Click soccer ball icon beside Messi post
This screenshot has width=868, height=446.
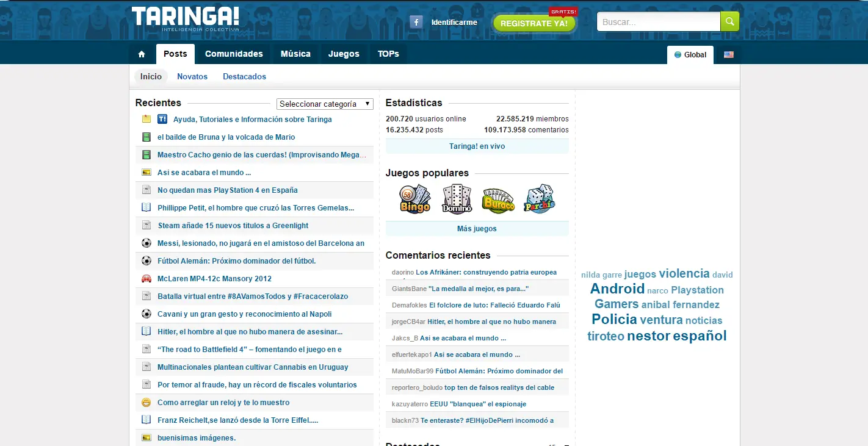pos(146,243)
